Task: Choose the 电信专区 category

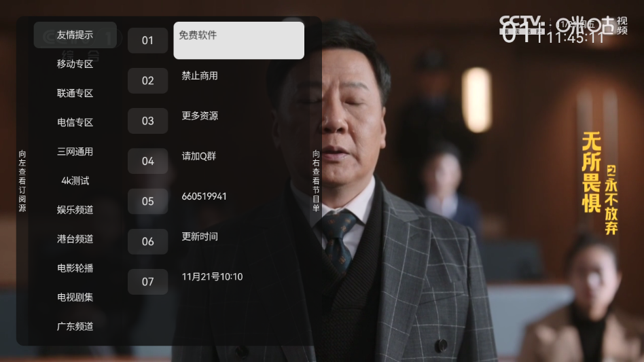Action: click(x=75, y=122)
